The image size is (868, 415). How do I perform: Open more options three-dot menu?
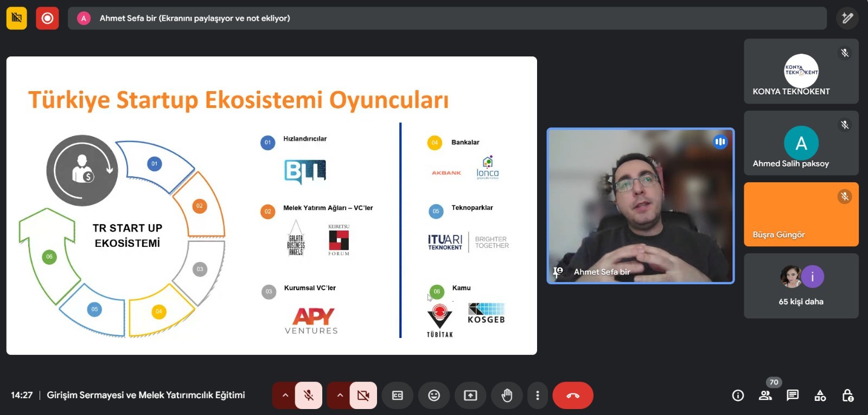538,395
